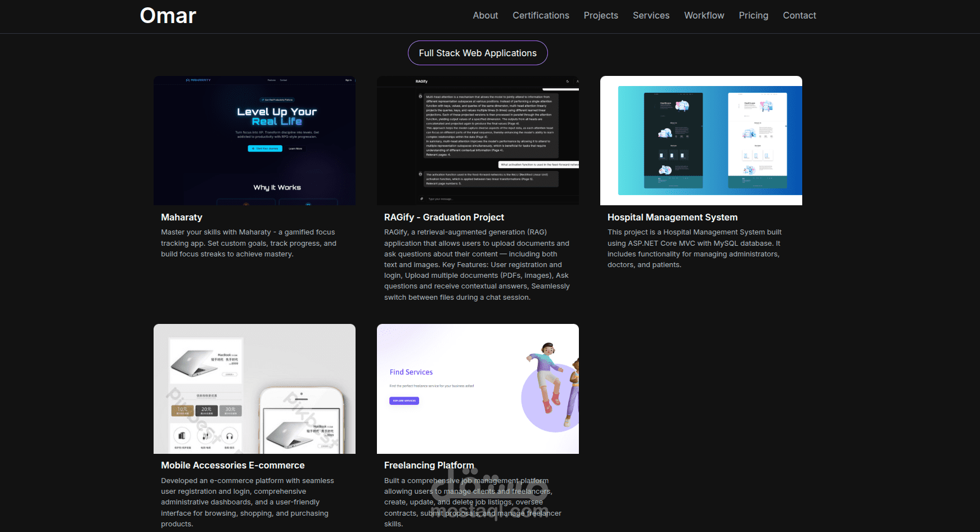This screenshot has height=532, width=980.
Task: Open the Projects nav link
Action: (x=601, y=15)
